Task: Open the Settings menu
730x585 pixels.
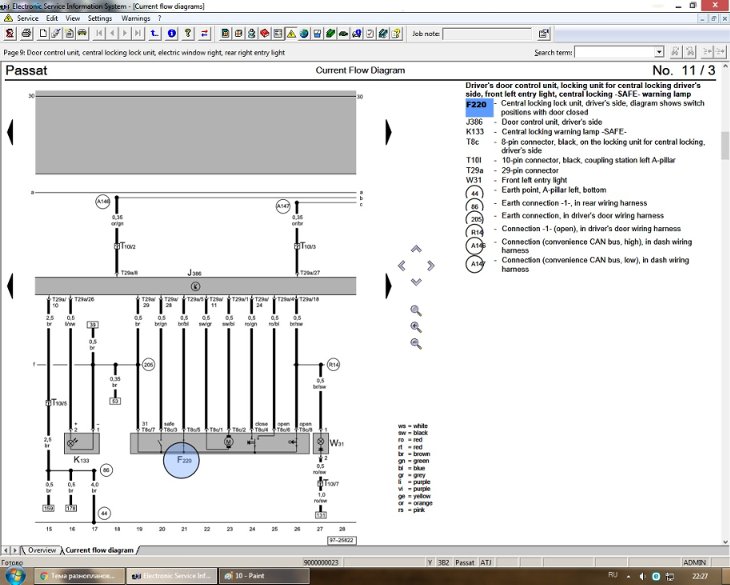Action: click(100, 18)
